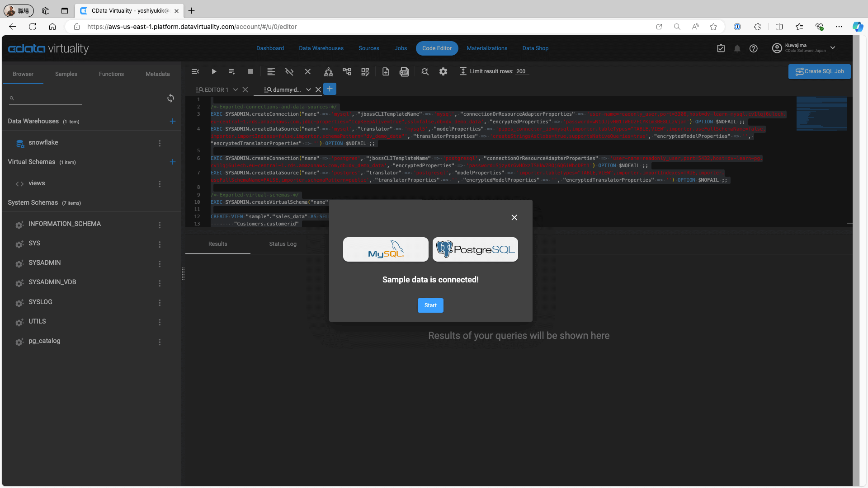The width and height of the screenshot is (868, 488).
Task: Open the hierarchy tree icon in the toolbar
Action: (x=329, y=71)
